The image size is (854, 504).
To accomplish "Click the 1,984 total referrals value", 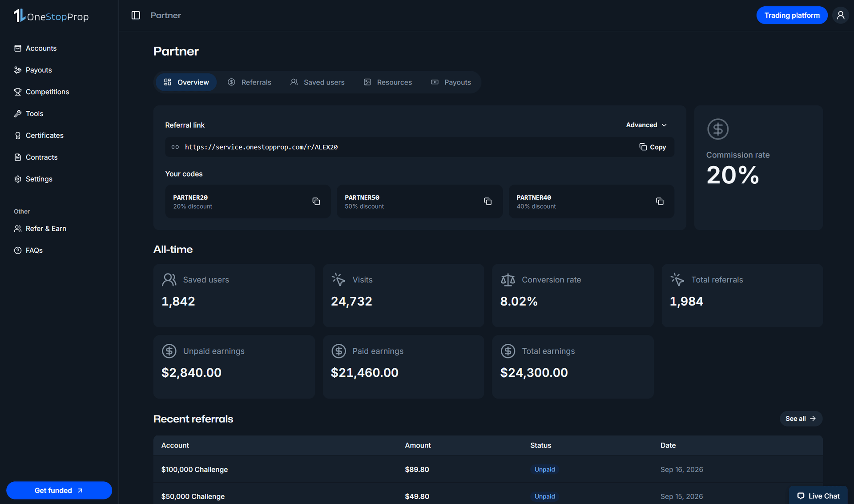I will [x=686, y=302].
